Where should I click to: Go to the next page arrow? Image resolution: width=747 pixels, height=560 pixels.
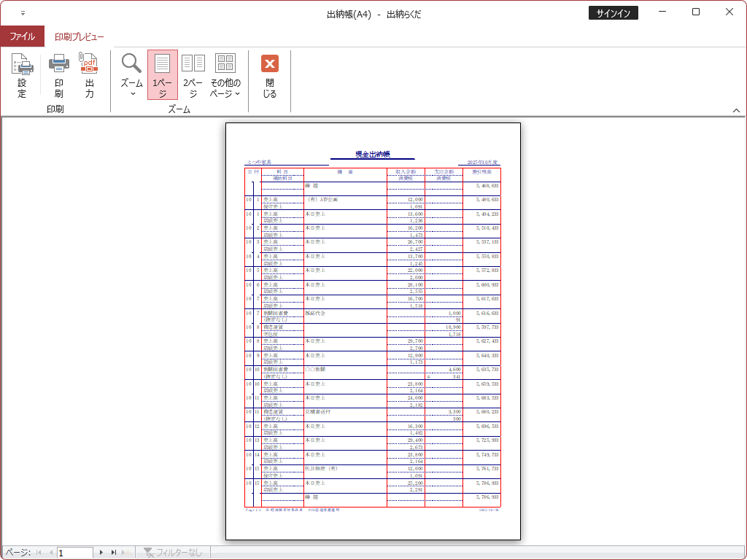click(x=101, y=553)
